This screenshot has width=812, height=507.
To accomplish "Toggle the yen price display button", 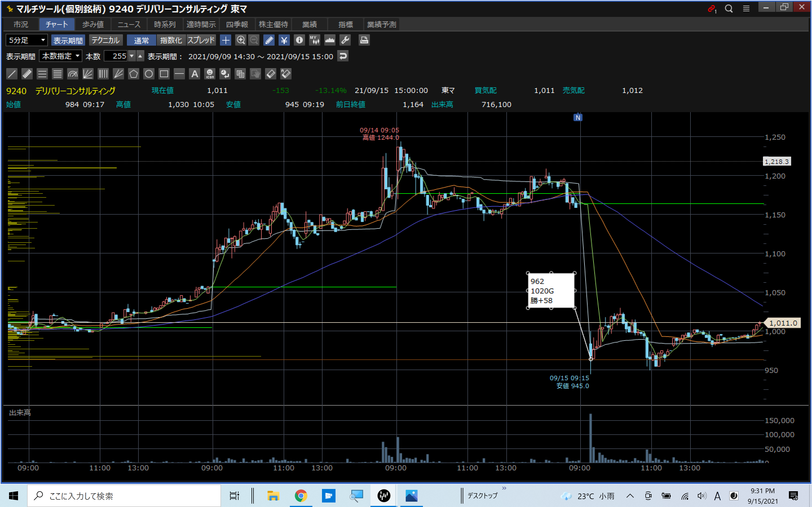I will [284, 40].
